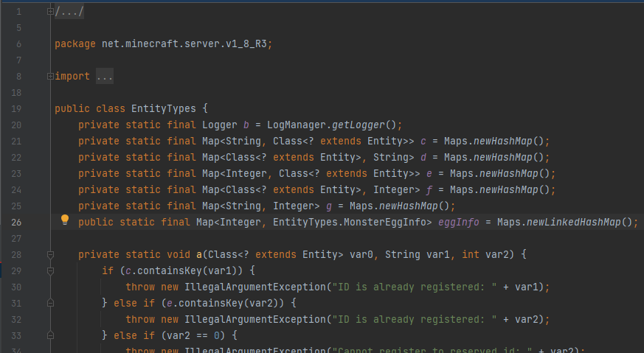The image size is (644, 353).
Task: Click line number 6 in gutter
Action: tap(19, 44)
